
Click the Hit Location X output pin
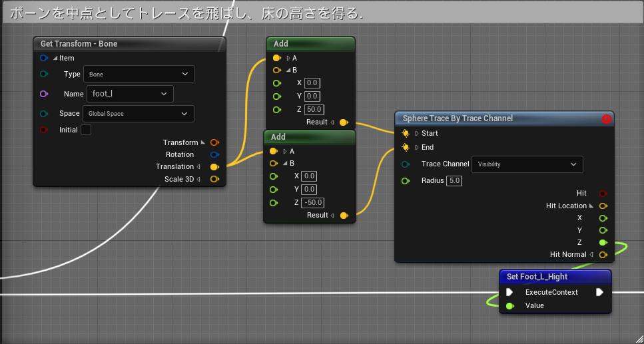(x=603, y=218)
